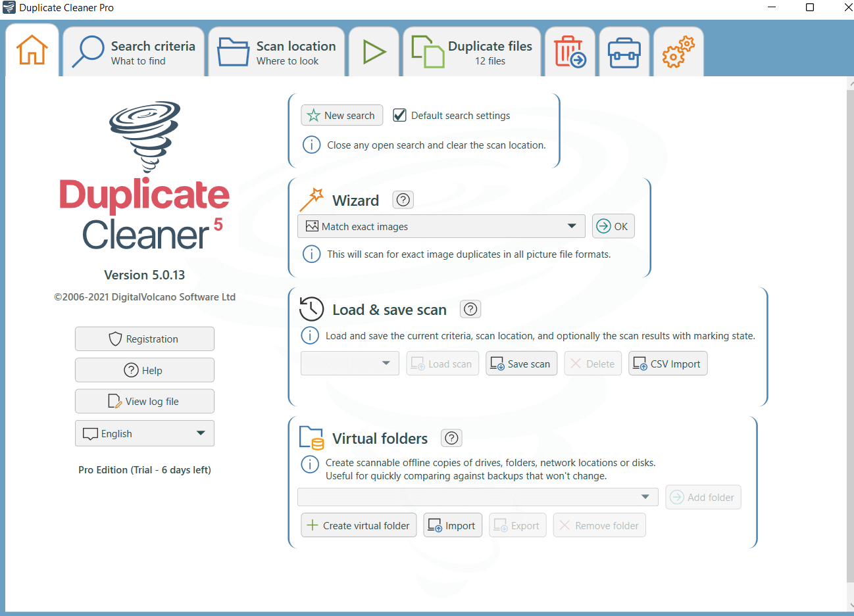The height and width of the screenshot is (616, 854).
Task: Expand the English language dropdown
Action: 145,433
